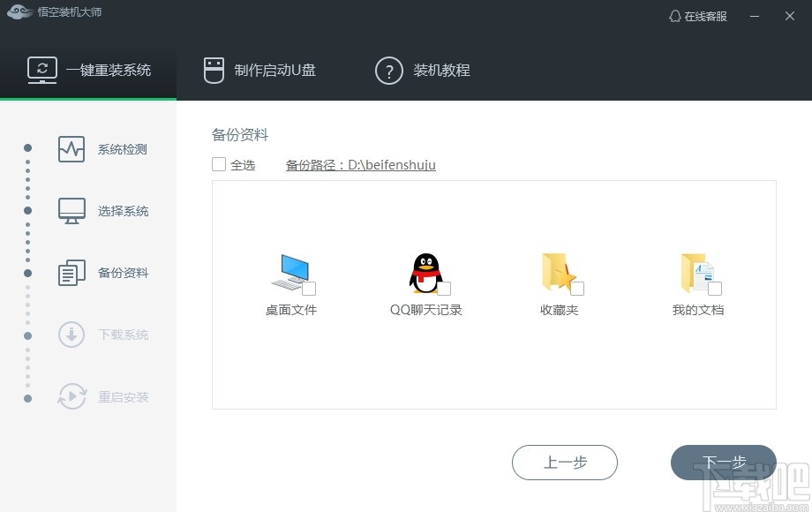812x512 pixels.
Task: Check the 我的文档 backup checkbox
Action: (x=717, y=290)
